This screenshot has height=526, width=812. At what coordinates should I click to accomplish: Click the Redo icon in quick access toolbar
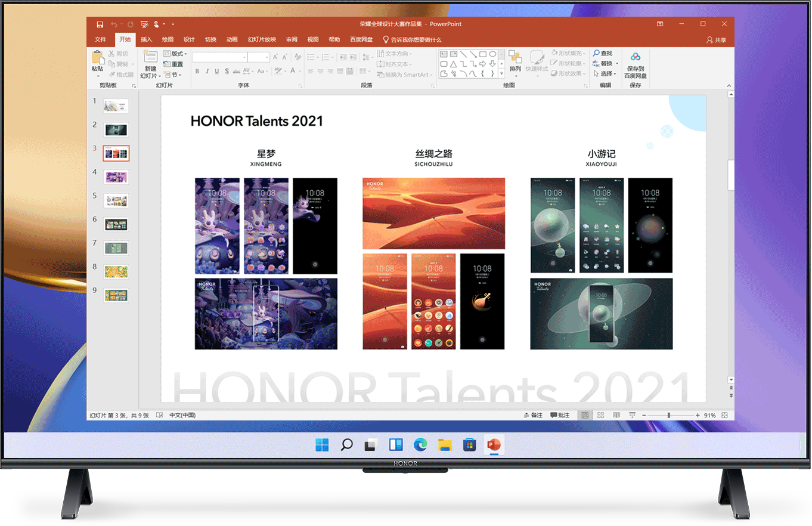click(129, 24)
